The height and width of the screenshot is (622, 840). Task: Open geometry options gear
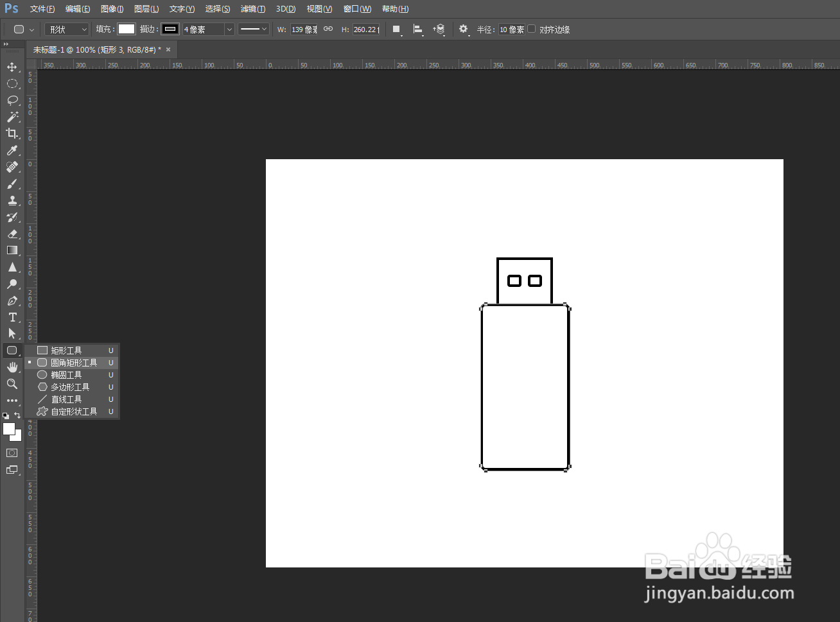(x=464, y=30)
